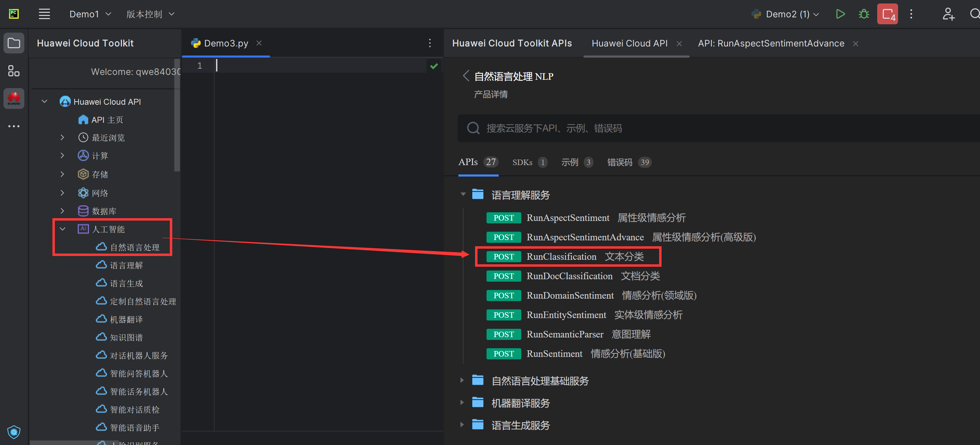Open the Structure tool window icon
Viewport: 980px width, 445px height.
coord(14,71)
